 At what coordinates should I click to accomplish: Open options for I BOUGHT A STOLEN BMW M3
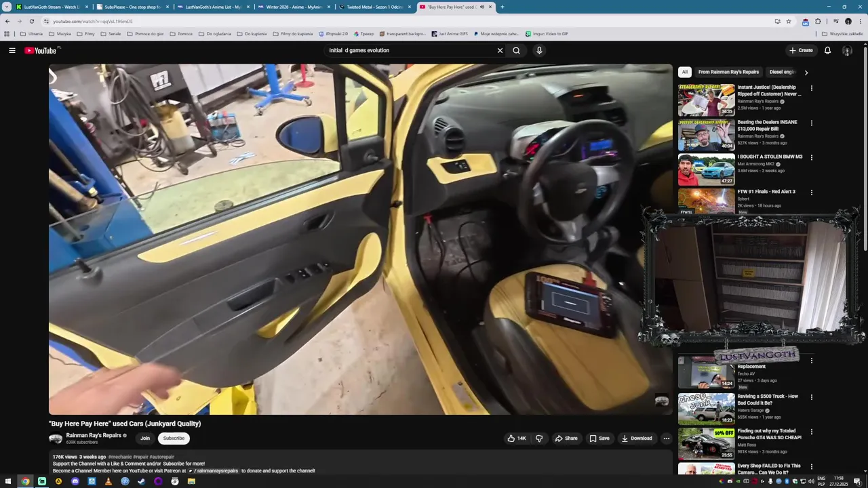click(811, 157)
